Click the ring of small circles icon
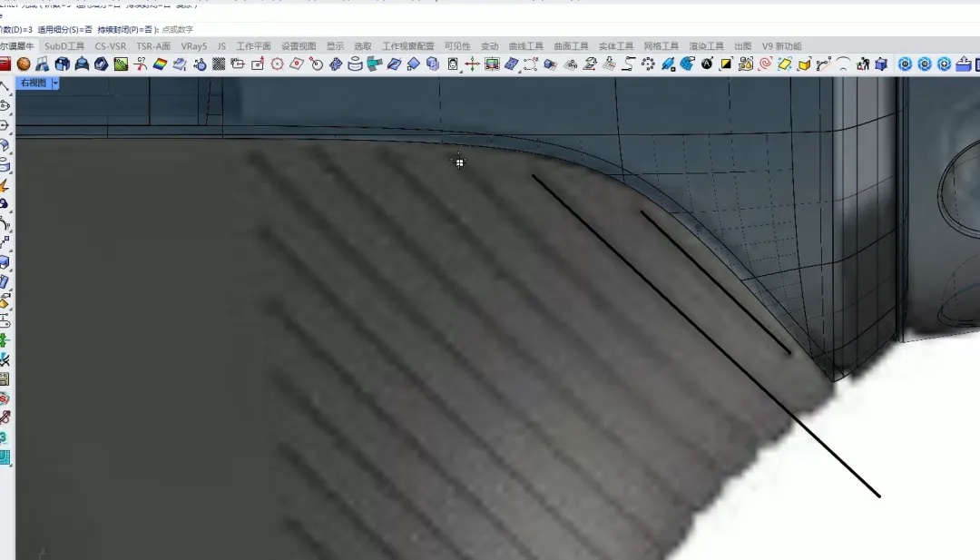This screenshot has height=560, width=980. pos(648,64)
